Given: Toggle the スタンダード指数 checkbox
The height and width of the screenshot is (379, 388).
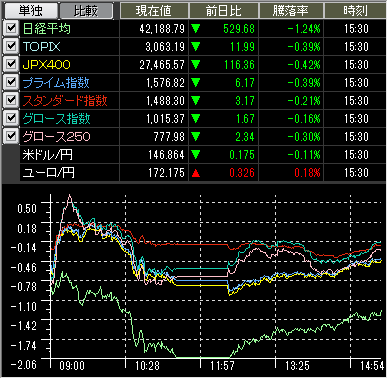Looking at the screenshot, I should [11, 100].
